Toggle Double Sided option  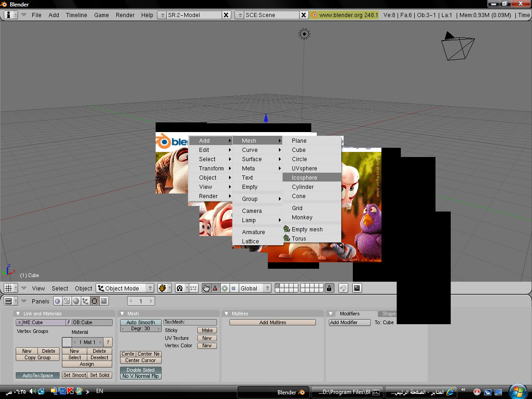pyautogui.click(x=141, y=370)
